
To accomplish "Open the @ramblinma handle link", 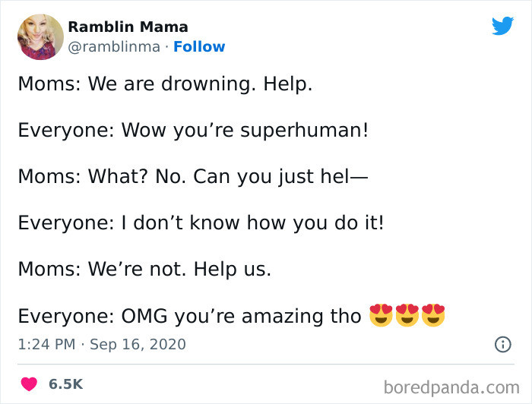I will (x=114, y=46).
